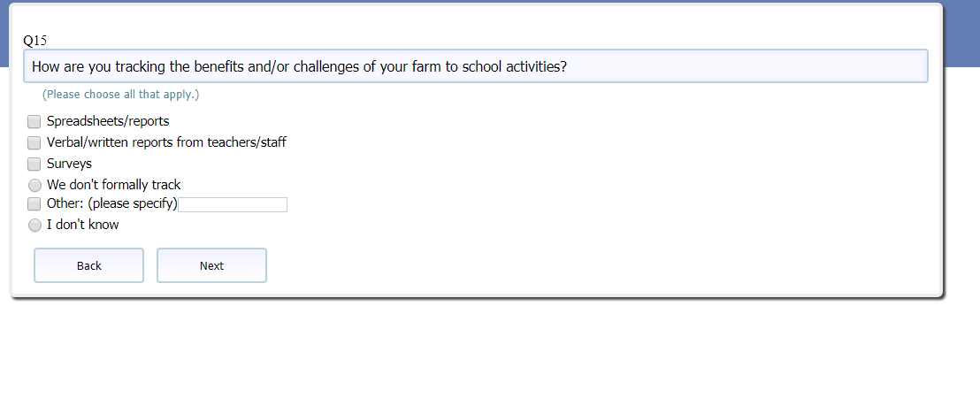The image size is (980, 398).
Task: Check the Spreadsheets/reports checkbox
Action: tap(34, 121)
